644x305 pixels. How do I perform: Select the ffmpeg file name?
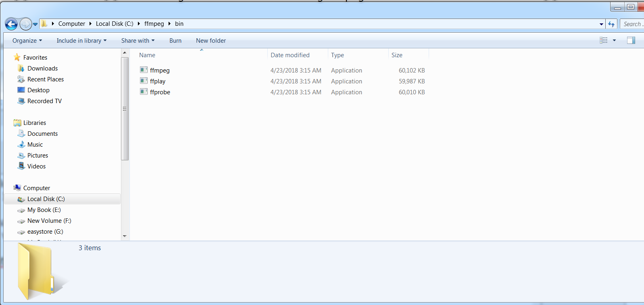tap(160, 71)
